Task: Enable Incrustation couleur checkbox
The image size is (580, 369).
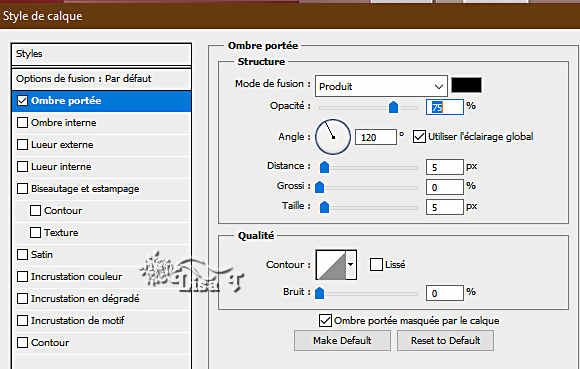Action: pyautogui.click(x=23, y=277)
